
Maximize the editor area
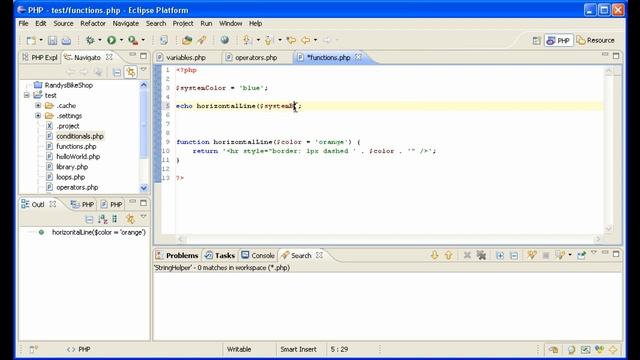(616, 56)
